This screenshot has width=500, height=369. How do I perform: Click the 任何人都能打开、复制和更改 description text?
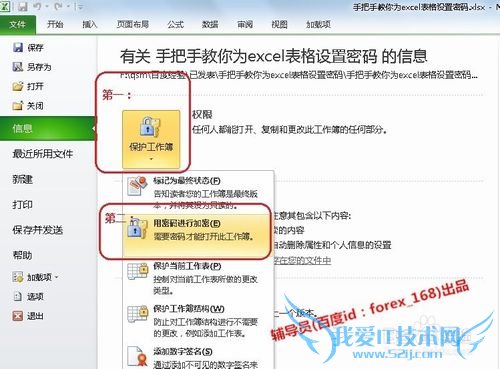point(289,129)
